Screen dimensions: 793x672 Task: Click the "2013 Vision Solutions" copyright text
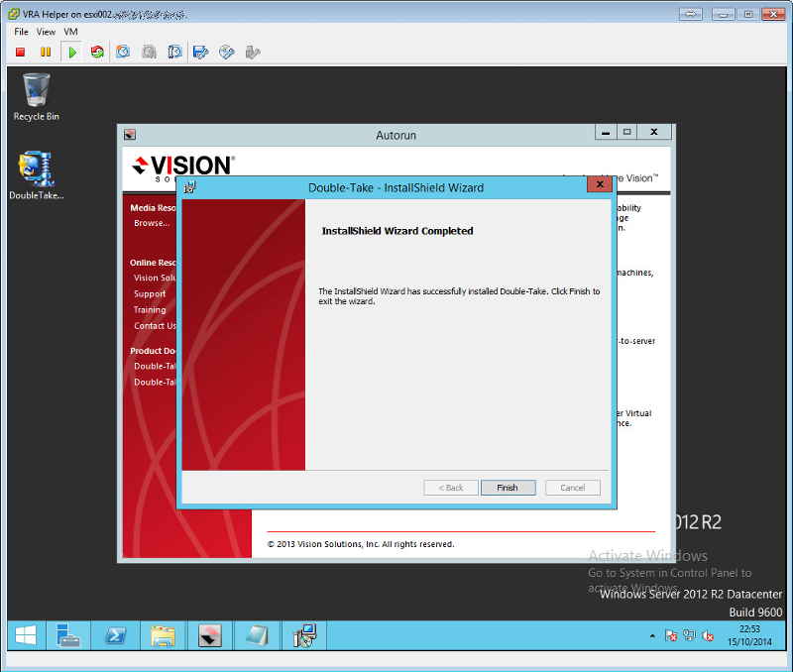pyautogui.click(x=361, y=544)
